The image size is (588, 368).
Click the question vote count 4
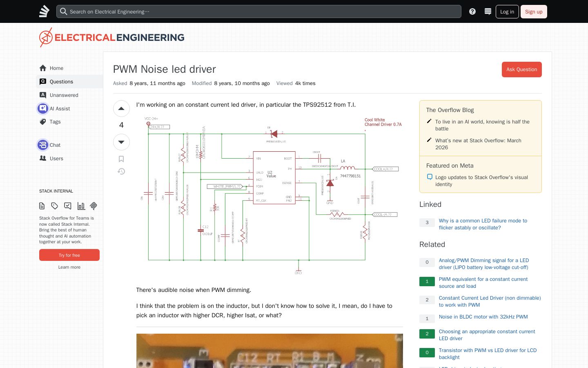tap(121, 125)
